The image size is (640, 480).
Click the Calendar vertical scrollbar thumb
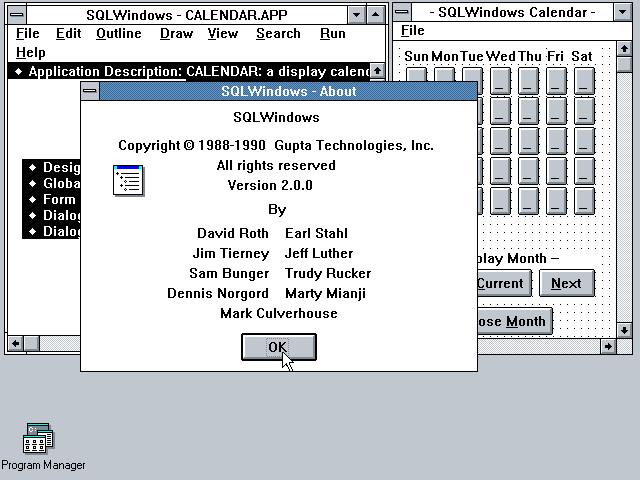(624, 64)
